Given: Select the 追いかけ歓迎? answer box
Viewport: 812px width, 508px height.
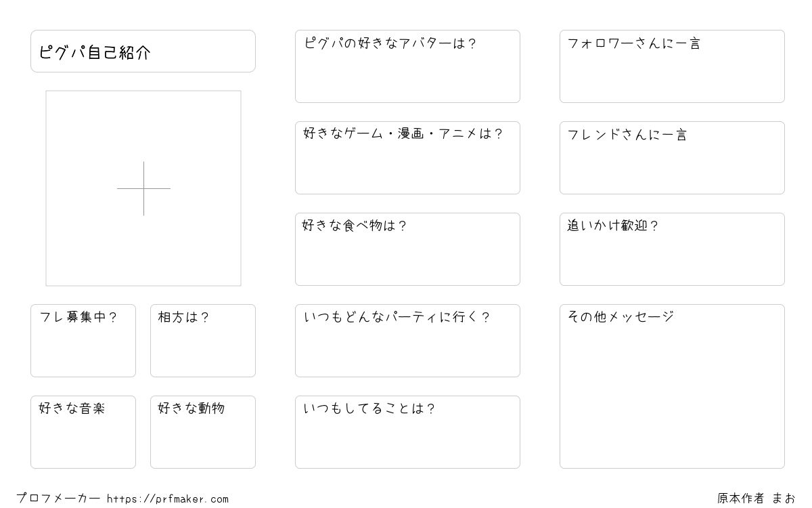Looking at the screenshot, I should (672, 249).
